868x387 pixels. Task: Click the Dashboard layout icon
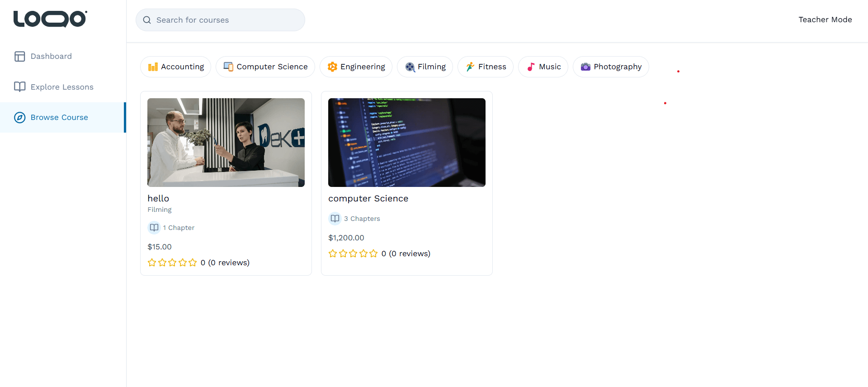[19, 56]
